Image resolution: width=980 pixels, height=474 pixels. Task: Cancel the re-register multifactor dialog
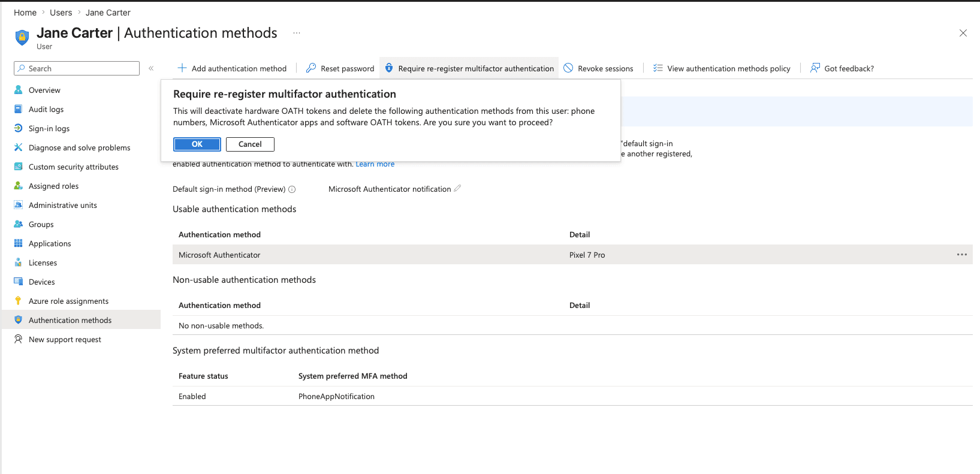point(250,144)
